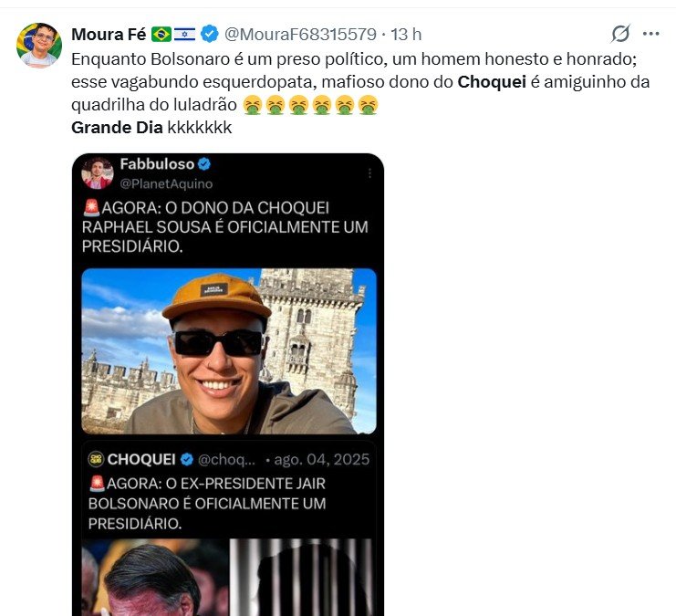Open the embedded Fabbuloso post's three-dot menu
This screenshot has height=616, width=676.
pyautogui.click(x=369, y=172)
